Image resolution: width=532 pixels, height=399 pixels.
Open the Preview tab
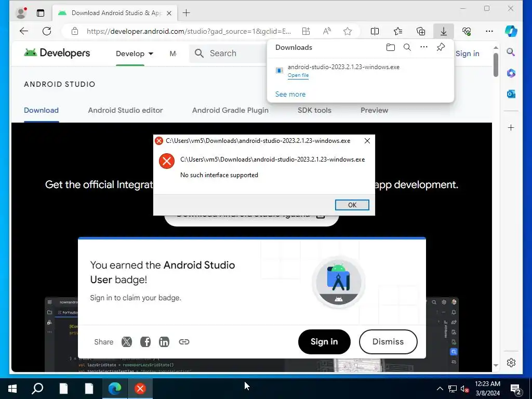point(374,110)
